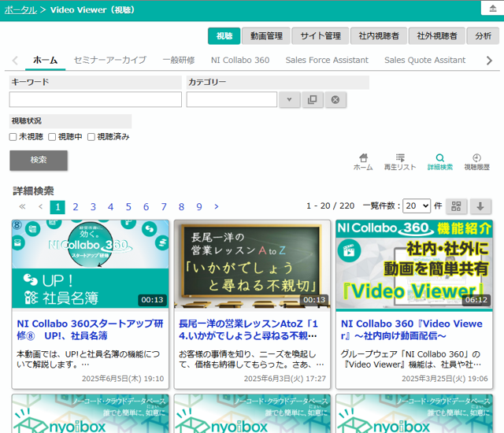The height and width of the screenshot is (433, 504).
Task: Open NI Collabo 360『Video Viewer』title link
Action: 412,330
